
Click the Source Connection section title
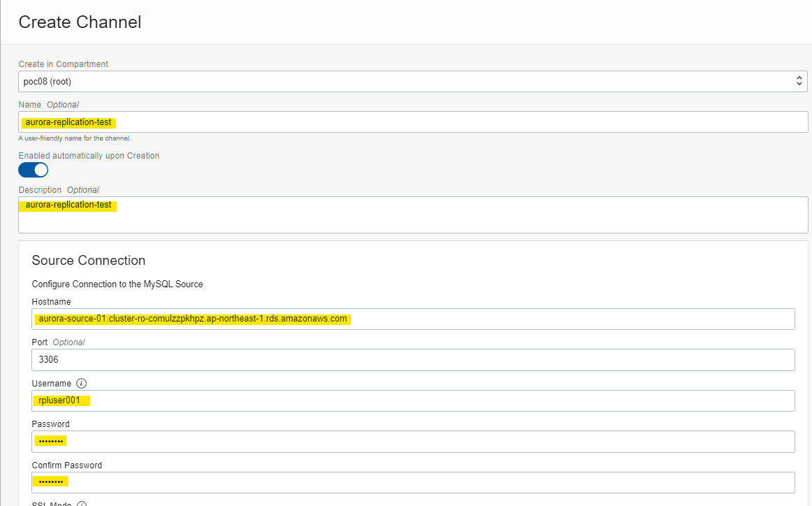tap(89, 261)
